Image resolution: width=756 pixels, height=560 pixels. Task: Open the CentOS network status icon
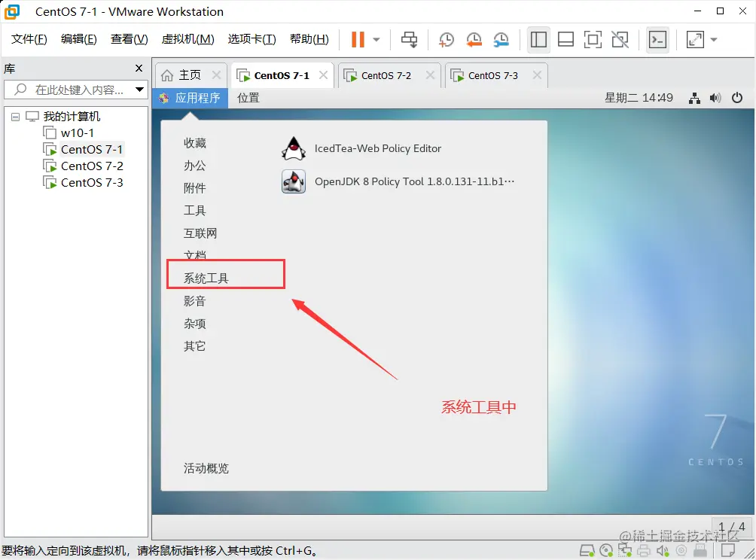coord(694,99)
